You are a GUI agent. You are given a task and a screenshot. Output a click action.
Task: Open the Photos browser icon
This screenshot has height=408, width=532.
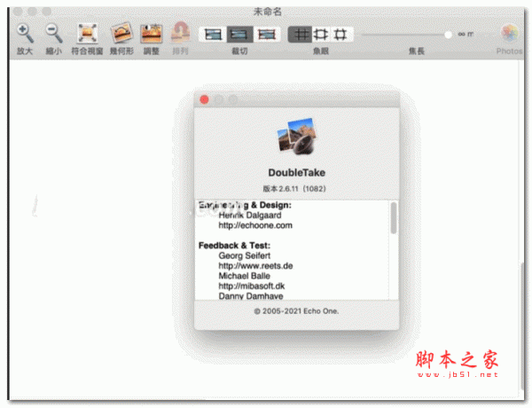509,34
